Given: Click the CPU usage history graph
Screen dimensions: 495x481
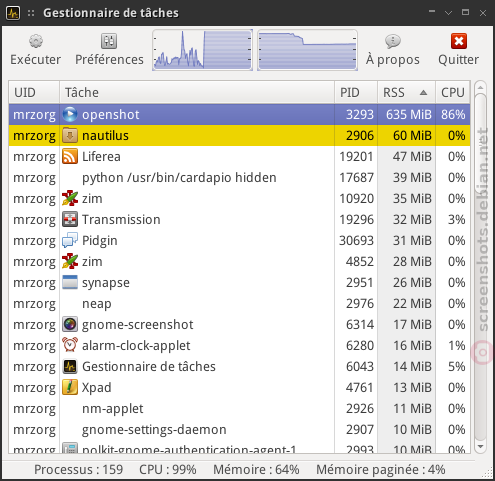Looking at the screenshot, I should tap(202, 50).
